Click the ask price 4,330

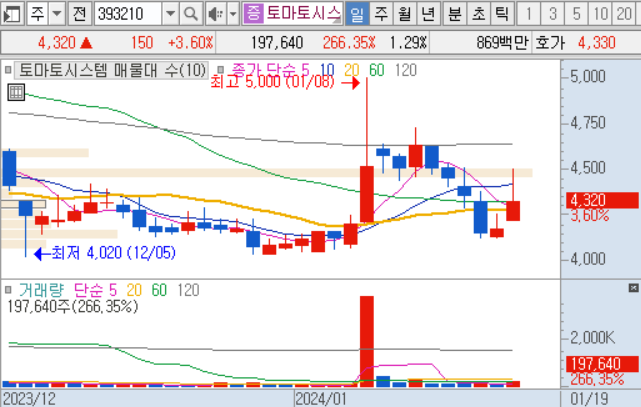click(596, 42)
